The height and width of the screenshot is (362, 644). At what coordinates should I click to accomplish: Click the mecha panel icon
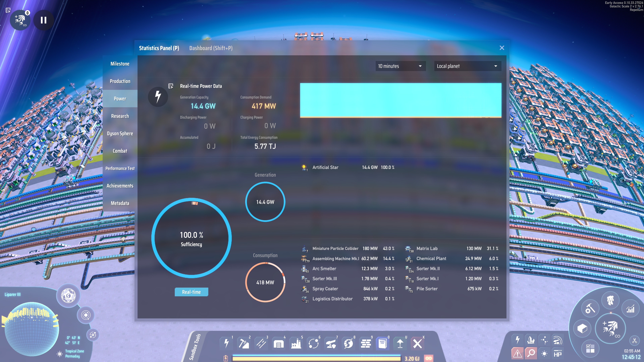click(x=610, y=300)
